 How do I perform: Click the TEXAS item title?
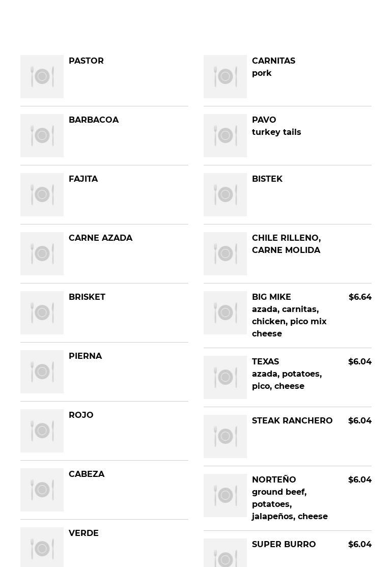pos(265,362)
